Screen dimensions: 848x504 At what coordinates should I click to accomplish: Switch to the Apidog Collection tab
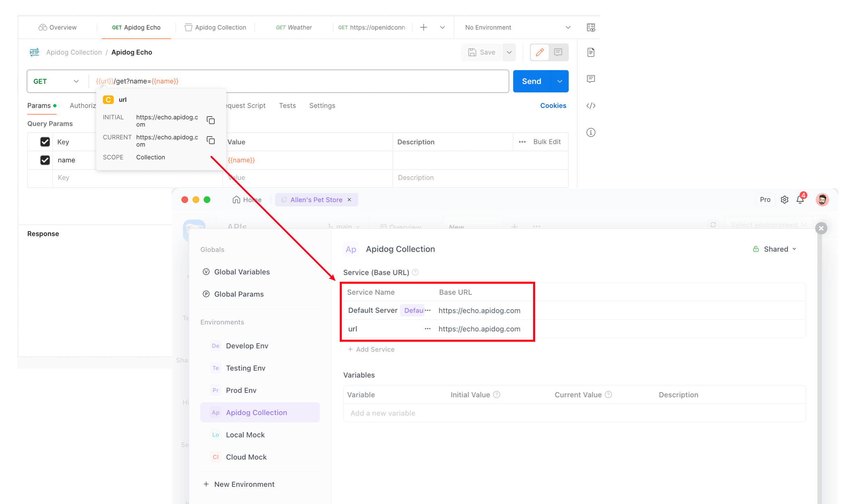tap(215, 27)
